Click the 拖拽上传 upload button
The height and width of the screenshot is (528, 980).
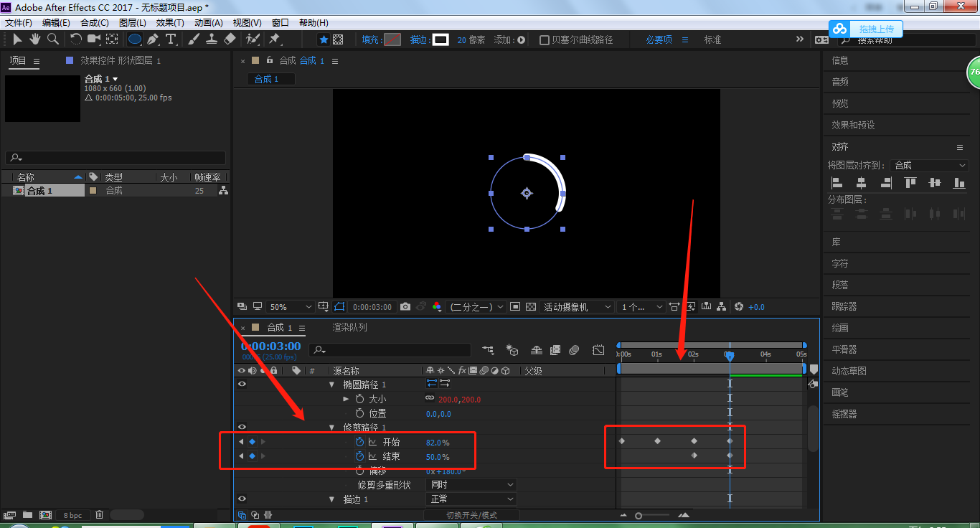[866, 29]
